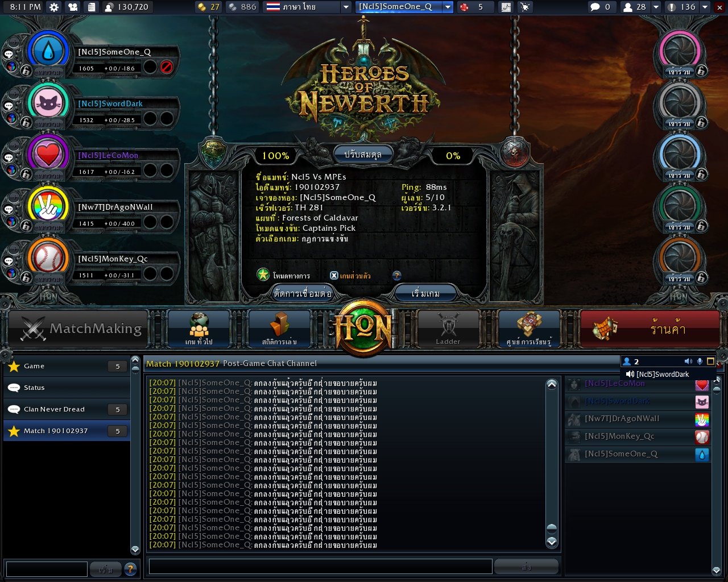728x582 pixels.
Task: Click the channel name input field at bottom-left
Action: tap(47, 568)
